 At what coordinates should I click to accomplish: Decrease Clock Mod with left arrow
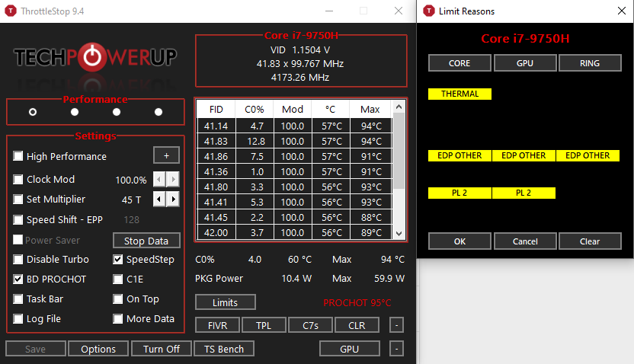(x=159, y=179)
